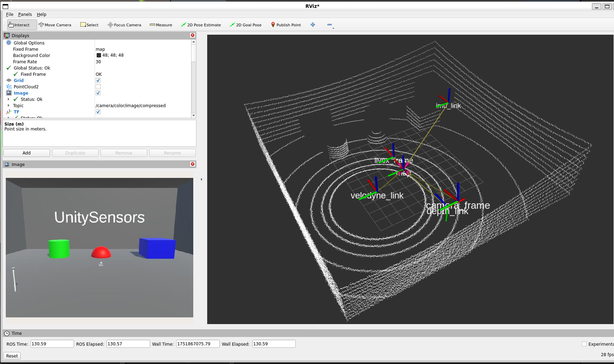Activate the Focus Camera tool
The height and width of the screenshot is (364, 614).
tap(124, 25)
